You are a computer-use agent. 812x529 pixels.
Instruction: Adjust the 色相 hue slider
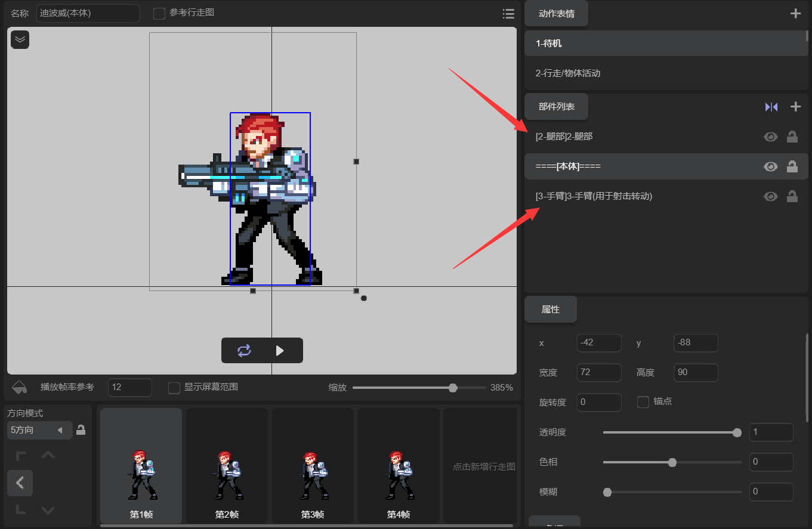pos(672,462)
